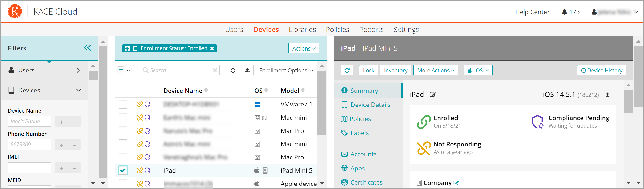Expand the More Actions dropdown
The width and height of the screenshot is (644, 189).
pos(435,70)
